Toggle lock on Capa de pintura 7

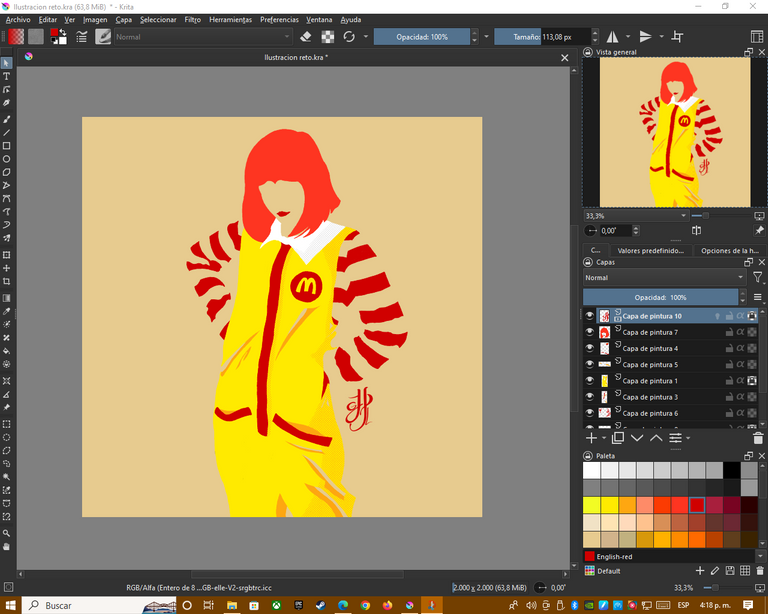click(x=729, y=332)
